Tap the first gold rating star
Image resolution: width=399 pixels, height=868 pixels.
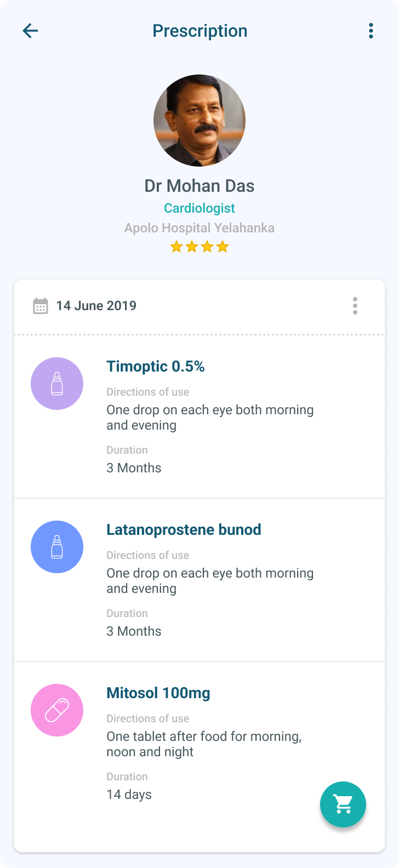176,247
